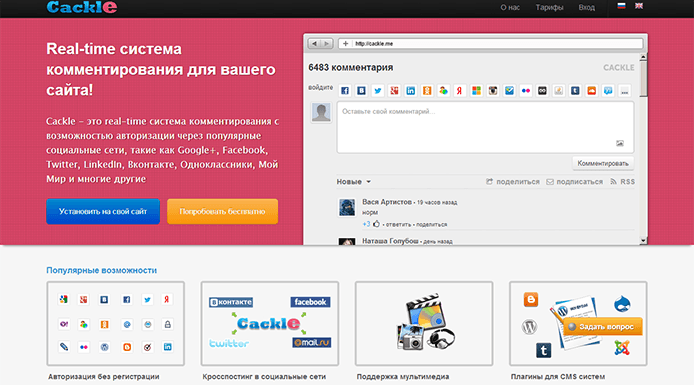Click the поделиться link above comments

513,182
